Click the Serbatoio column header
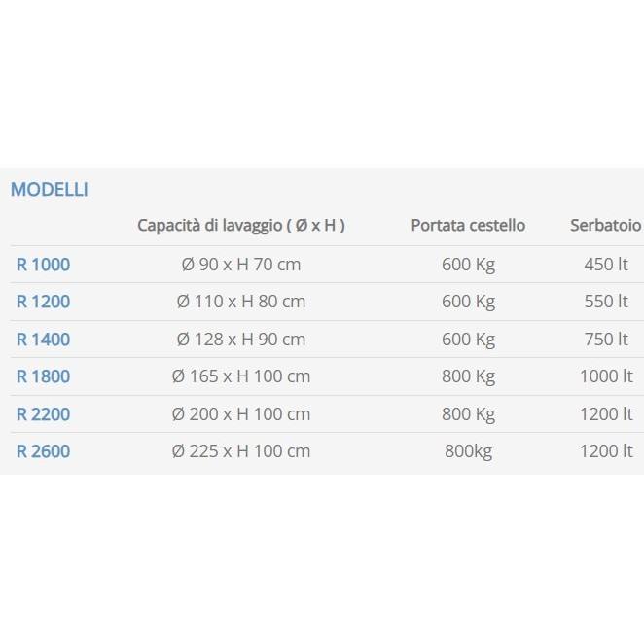The image size is (644, 644). pos(605,226)
